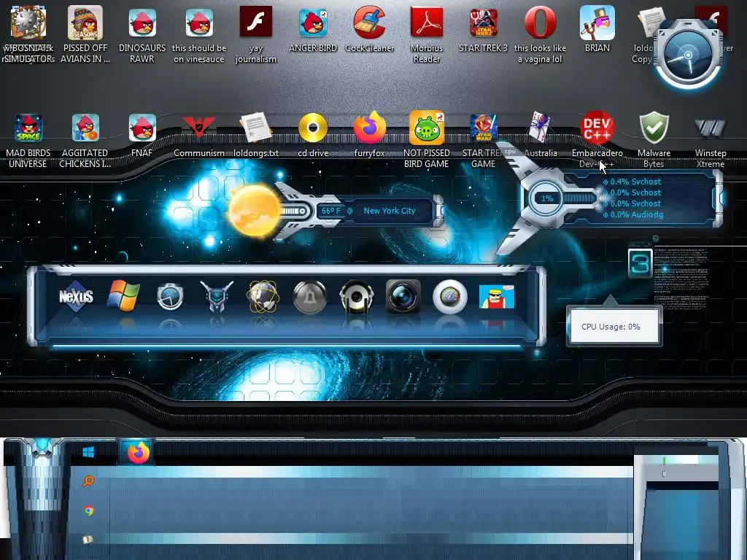Click the bell icon in Nexus dock
The height and width of the screenshot is (560, 747).
[309, 296]
